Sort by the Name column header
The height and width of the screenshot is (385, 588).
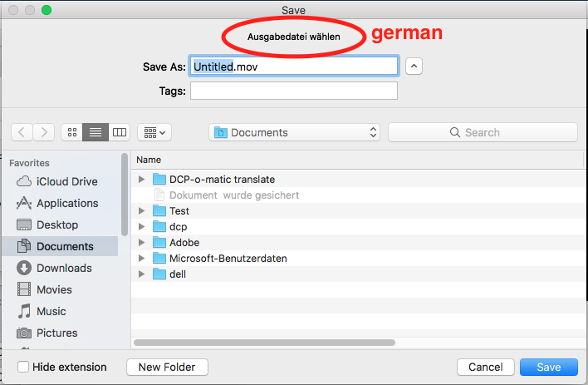(358, 160)
